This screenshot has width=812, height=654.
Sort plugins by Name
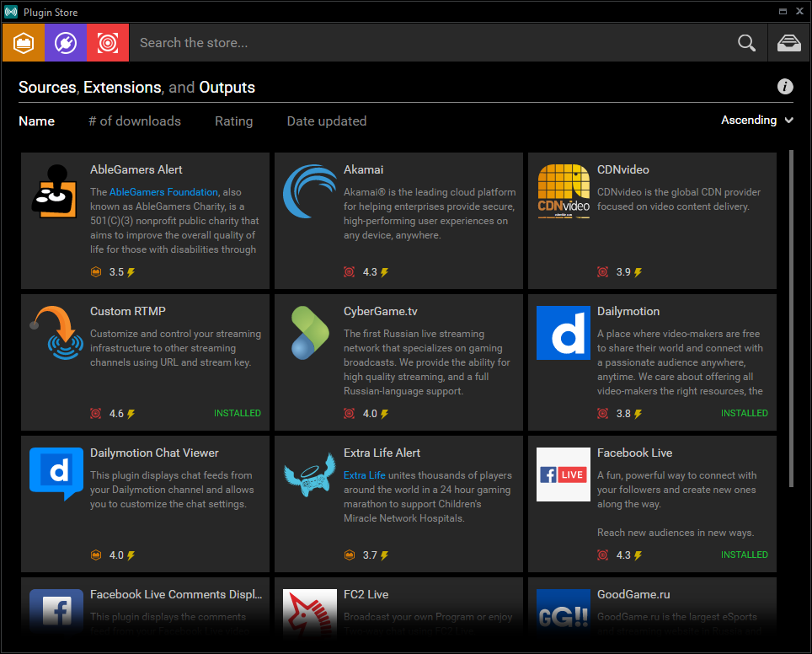coord(37,121)
